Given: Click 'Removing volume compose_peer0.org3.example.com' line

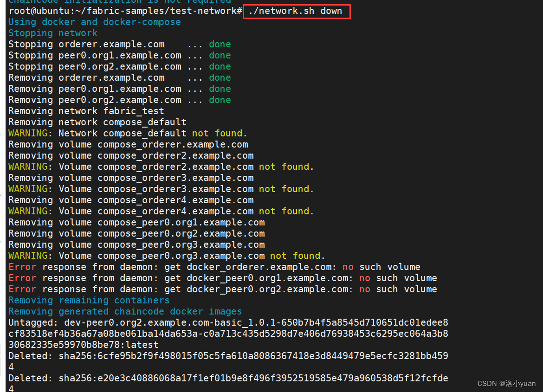Looking at the screenshot, I should pyautogui.click(x=136, y=244).
